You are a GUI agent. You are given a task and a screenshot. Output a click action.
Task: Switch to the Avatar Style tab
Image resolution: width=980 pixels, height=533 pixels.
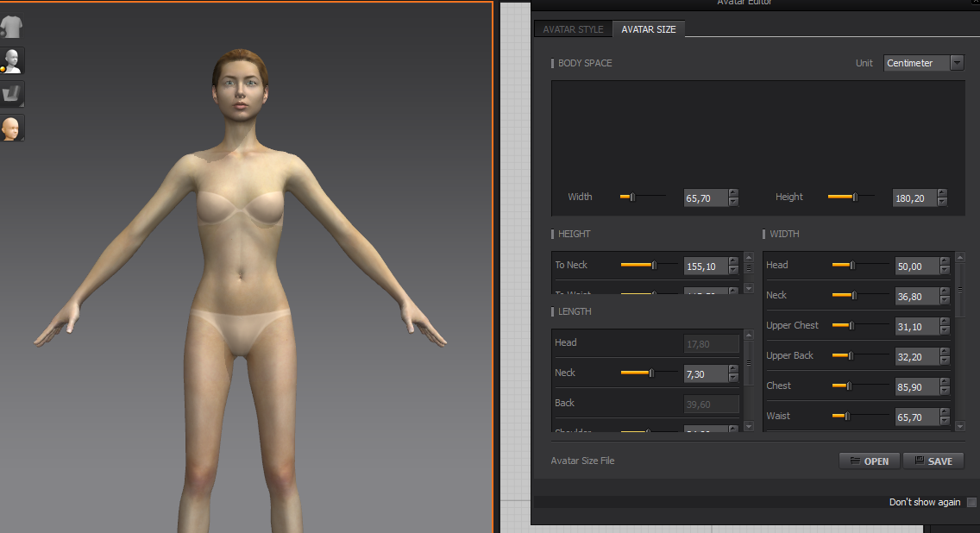(x=573, y=29)
